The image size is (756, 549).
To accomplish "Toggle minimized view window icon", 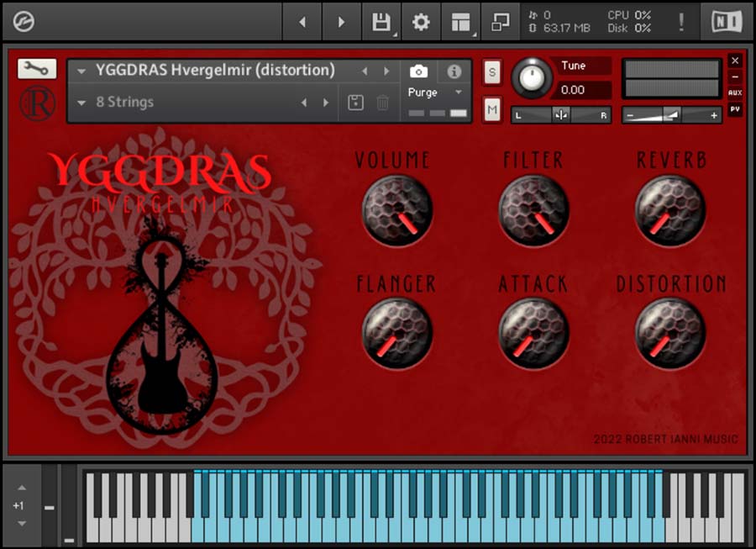I will [x=500, y=22].
